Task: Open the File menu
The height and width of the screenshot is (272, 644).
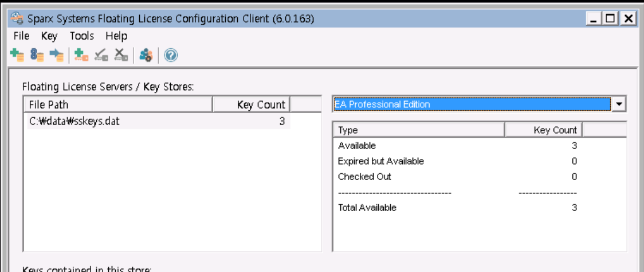Action: [x=21, y=36]
